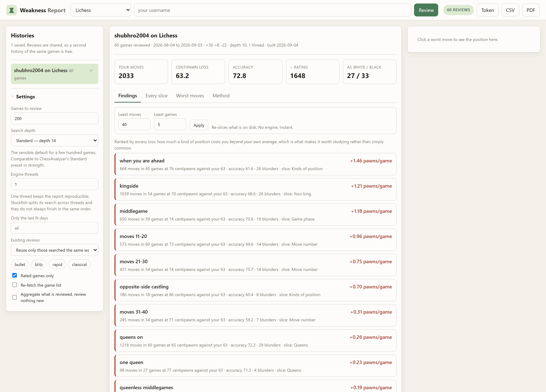
Task: Edit the Games to review field
Action: 54,118
